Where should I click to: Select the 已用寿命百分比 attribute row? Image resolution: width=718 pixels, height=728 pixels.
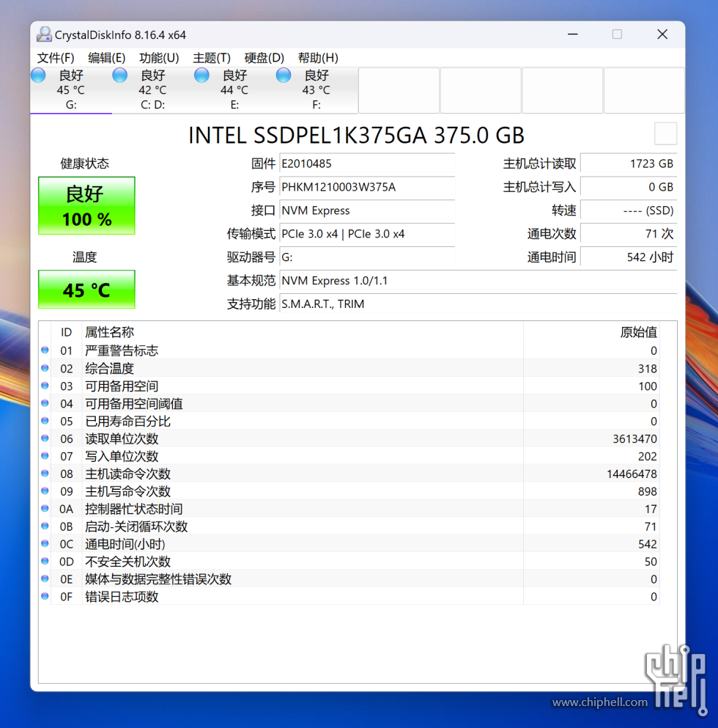350,421
